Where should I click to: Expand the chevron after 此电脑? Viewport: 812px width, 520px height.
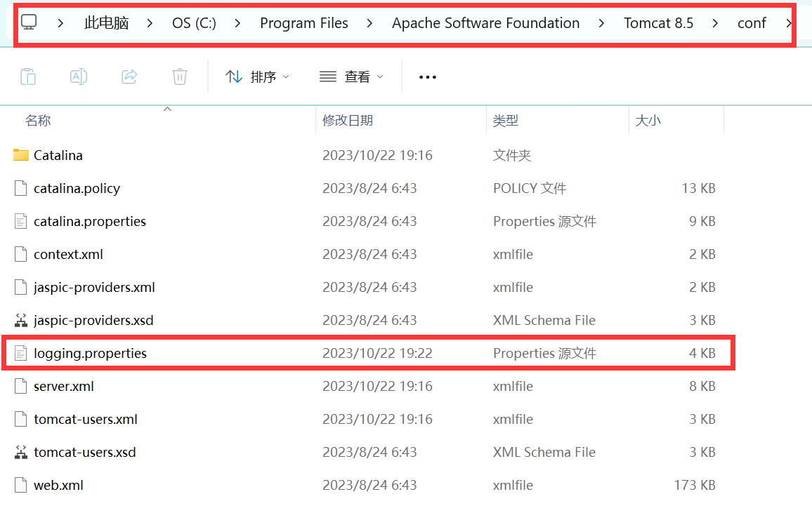[x=150, y=22]
